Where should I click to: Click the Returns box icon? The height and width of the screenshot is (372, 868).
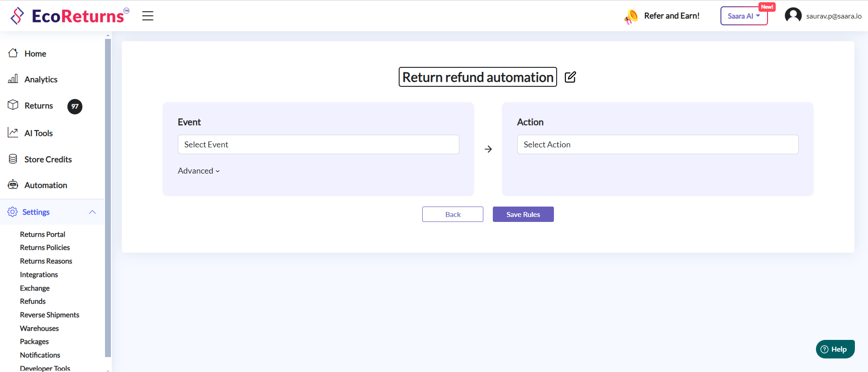[13, 105]
